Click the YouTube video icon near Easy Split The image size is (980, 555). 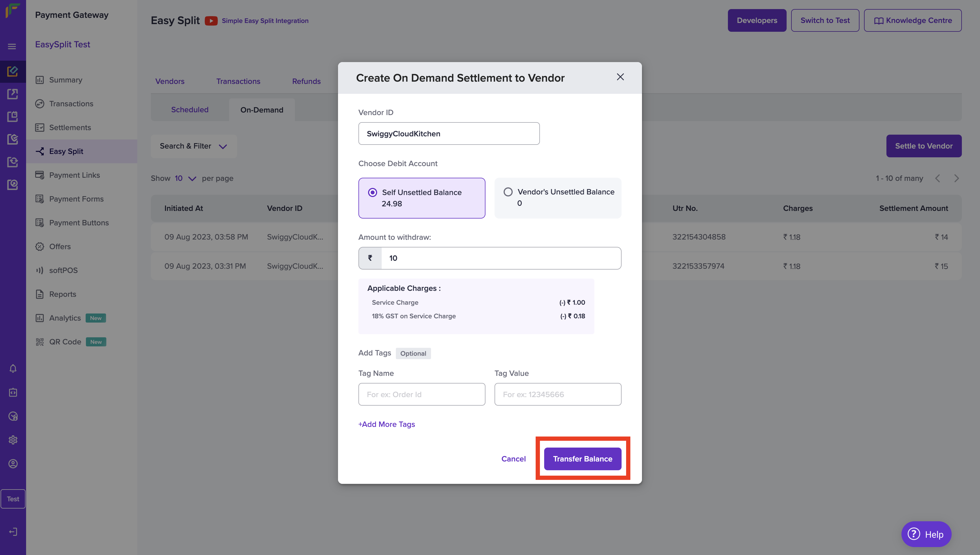pos(211,21)
